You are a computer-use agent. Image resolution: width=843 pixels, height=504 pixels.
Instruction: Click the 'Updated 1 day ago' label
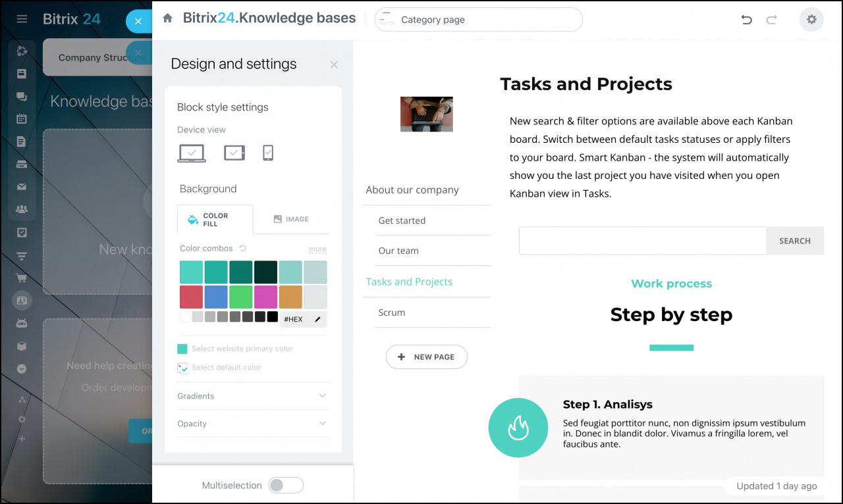click(777, 486)
